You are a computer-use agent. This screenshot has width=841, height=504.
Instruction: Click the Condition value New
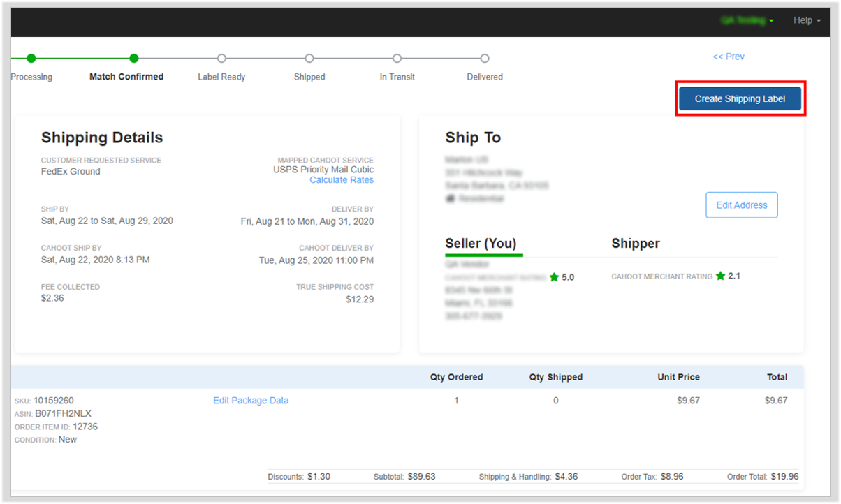click(x=68, y=440)
